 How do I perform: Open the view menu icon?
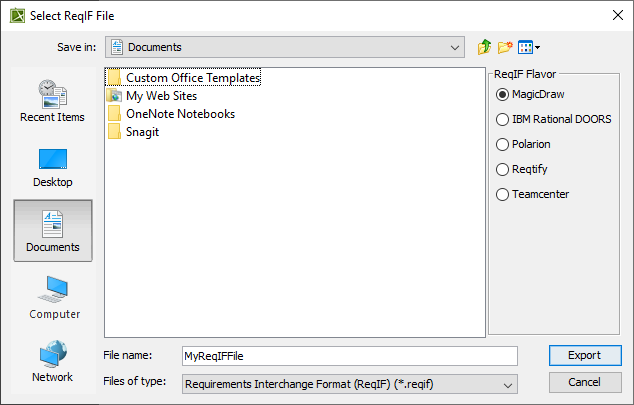(x=528, y=46)
